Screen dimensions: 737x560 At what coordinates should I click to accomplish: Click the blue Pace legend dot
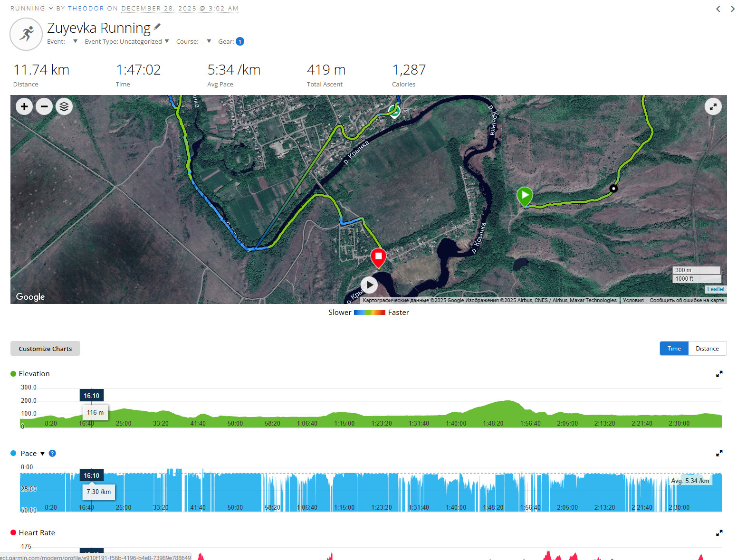pyautogui.click(x=13, y=453)
